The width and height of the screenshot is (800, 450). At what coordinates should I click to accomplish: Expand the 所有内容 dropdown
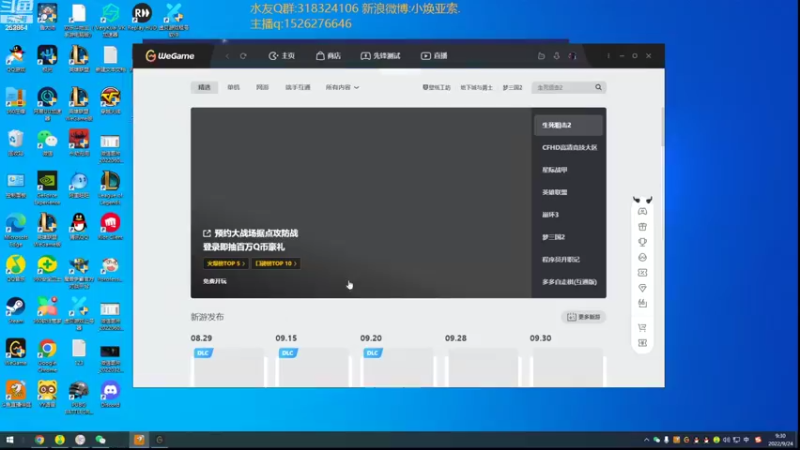click(342, 87)
